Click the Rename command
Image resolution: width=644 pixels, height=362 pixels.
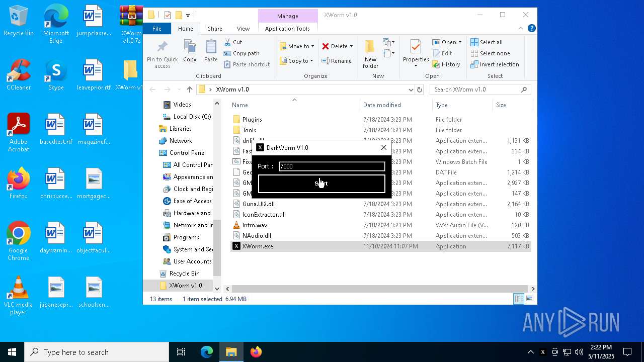pos(337,61)
